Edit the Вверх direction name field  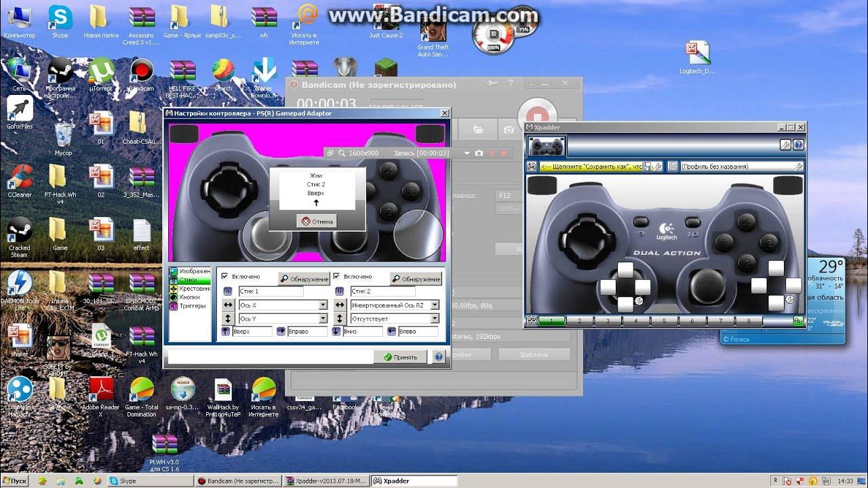(252, 331)
